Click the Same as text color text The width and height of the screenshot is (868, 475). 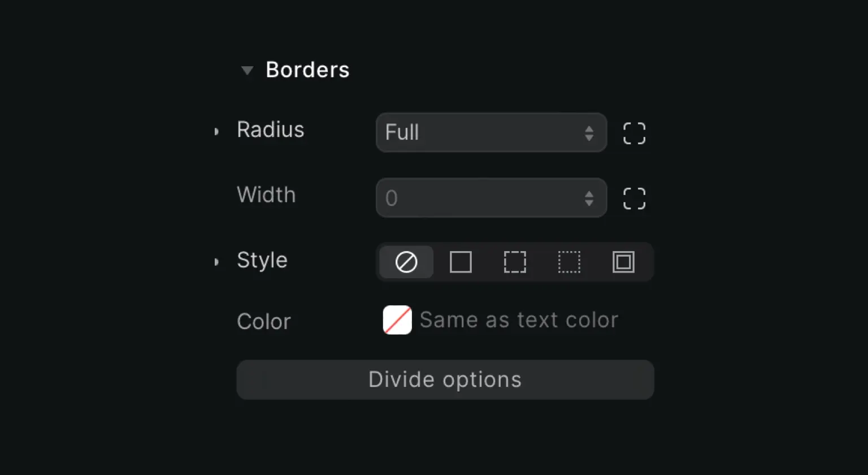(519, 320)
